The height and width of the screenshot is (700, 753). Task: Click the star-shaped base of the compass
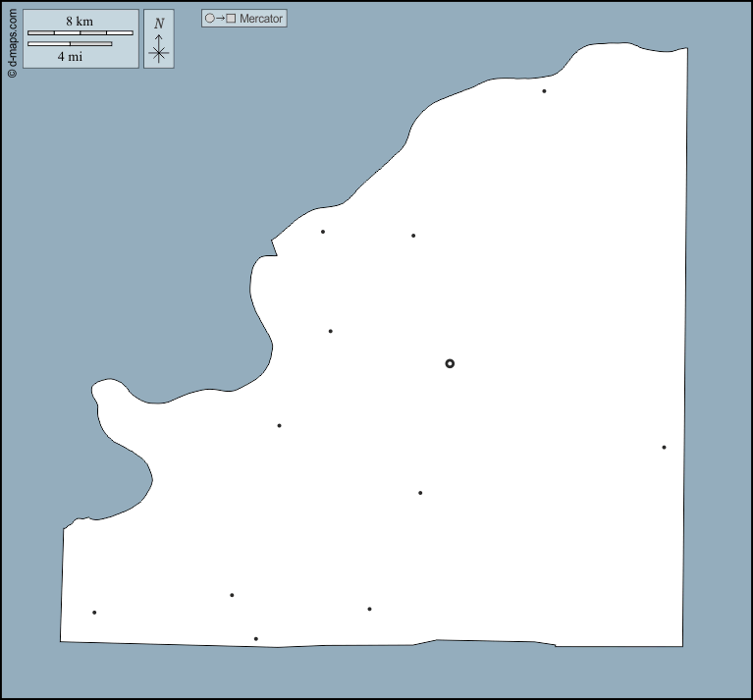[x=159, y=54]
